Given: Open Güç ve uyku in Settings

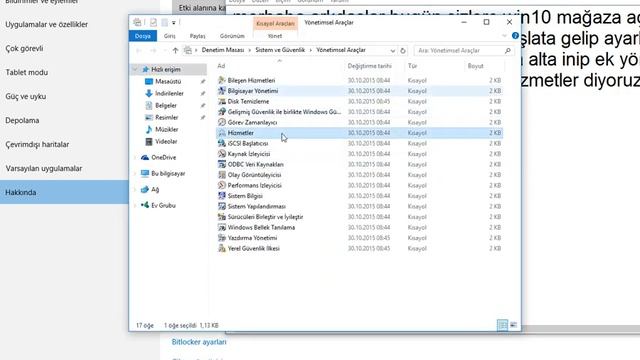Looking at the screenshot, I should pos(25,96).
